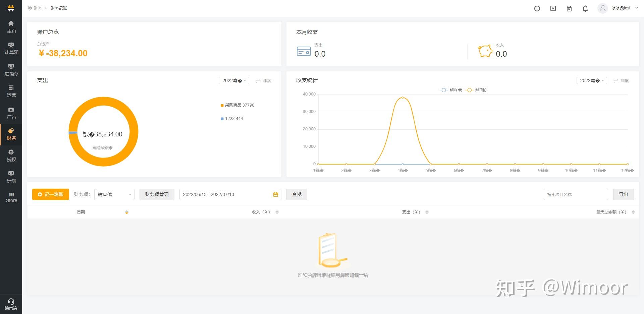Open the Store grid icon in sidebar
This screenshot has height=314, width=644.
[x=11, y=197]
